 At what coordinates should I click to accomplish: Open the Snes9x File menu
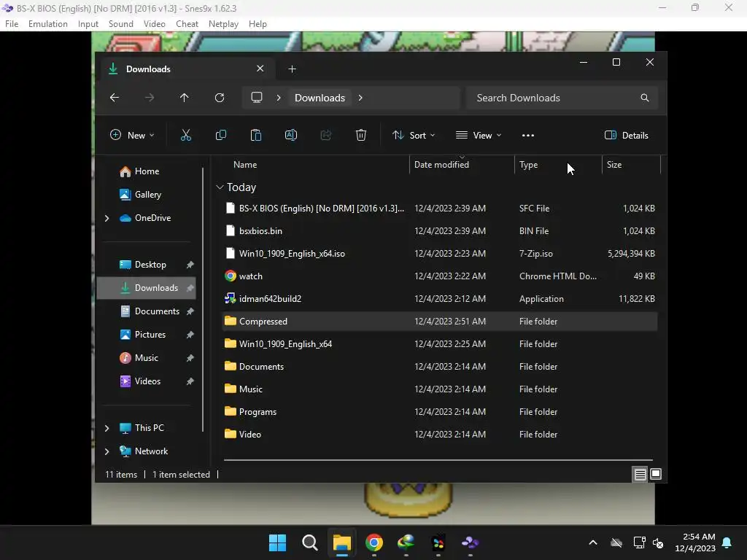tap(12, 24)
